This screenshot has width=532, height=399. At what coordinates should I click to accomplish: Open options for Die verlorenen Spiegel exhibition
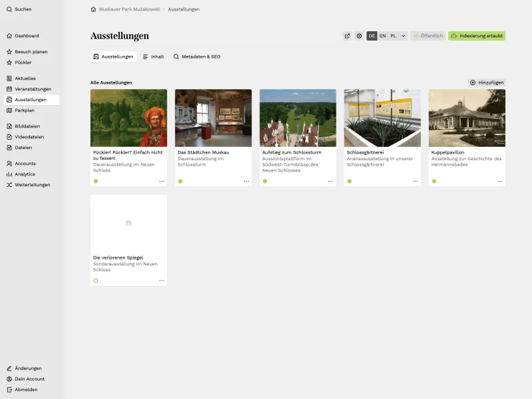pyautogui.click(x=161, y=281)
